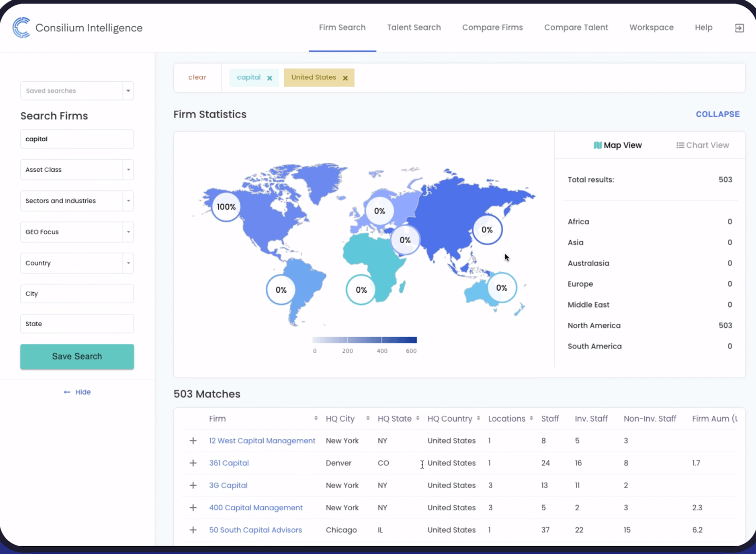
Task: Expand the row for 3G Capital
Action: 193,485
